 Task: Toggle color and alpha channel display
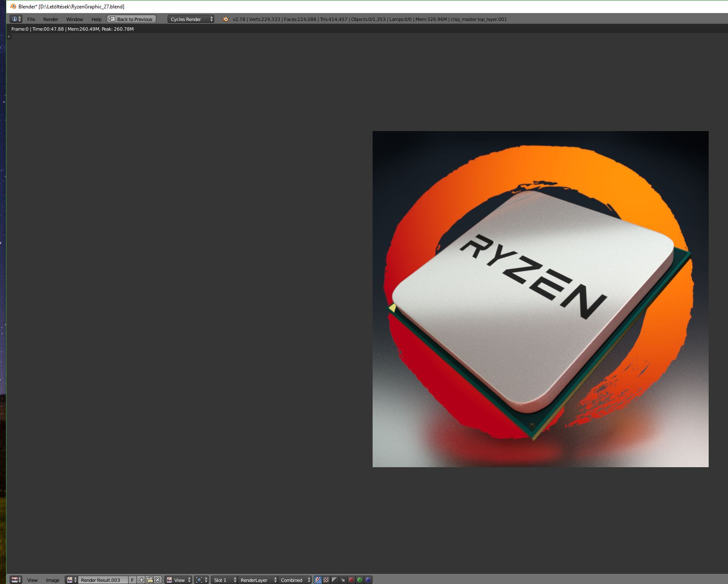point(318,580)
